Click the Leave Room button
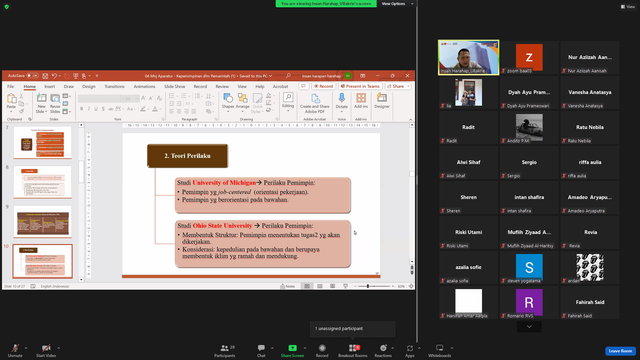 [620, 351]
